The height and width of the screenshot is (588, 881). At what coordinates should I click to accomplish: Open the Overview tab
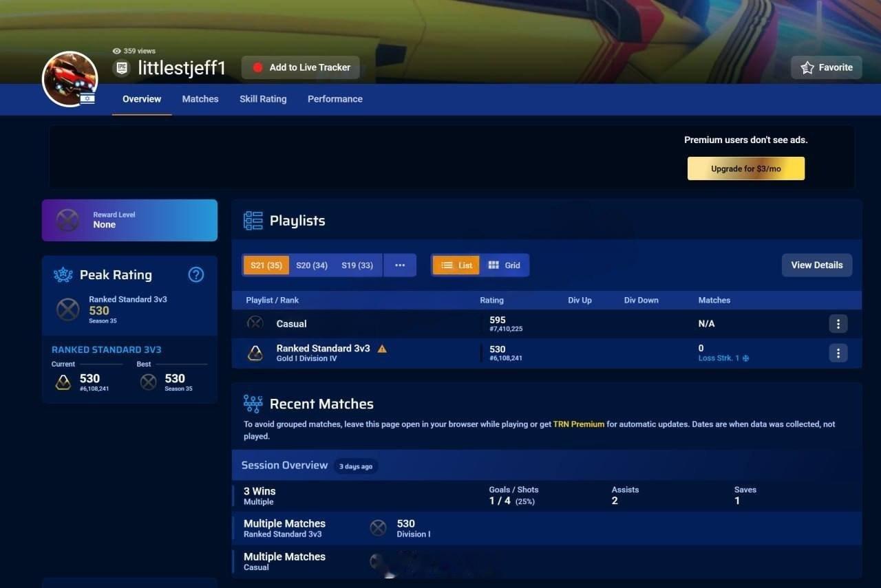[142, 99]
